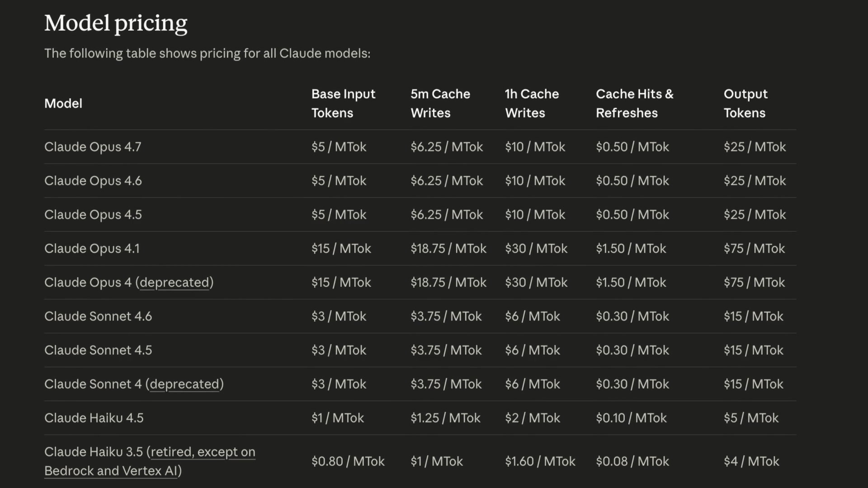Select Opus 4.1 5m cache write $18.75

pyautogui.click(x=448, y=249)
